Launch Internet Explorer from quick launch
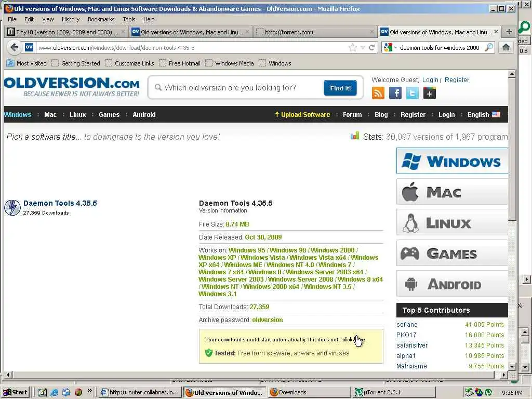 click(54, 392)
